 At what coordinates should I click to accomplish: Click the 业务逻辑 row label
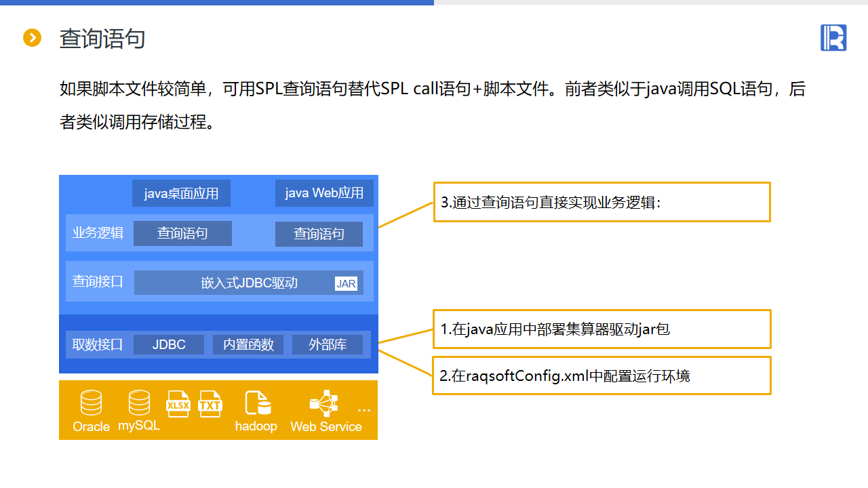[98, 233]
